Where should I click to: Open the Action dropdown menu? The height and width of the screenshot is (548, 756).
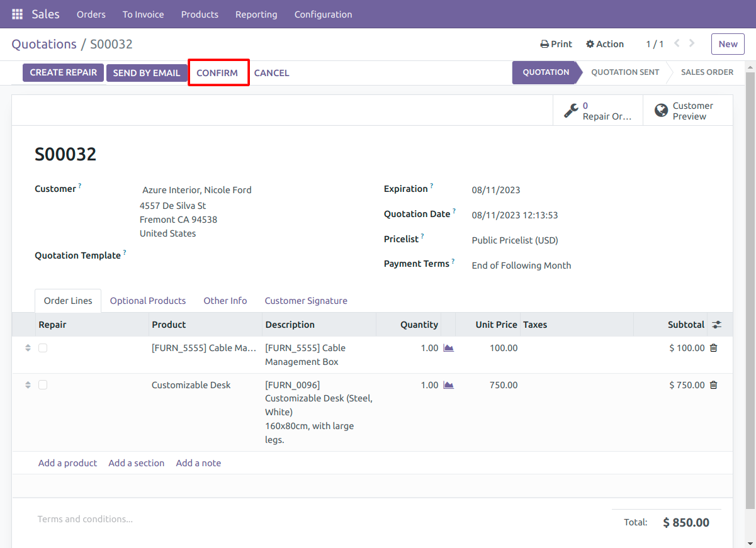605,44
